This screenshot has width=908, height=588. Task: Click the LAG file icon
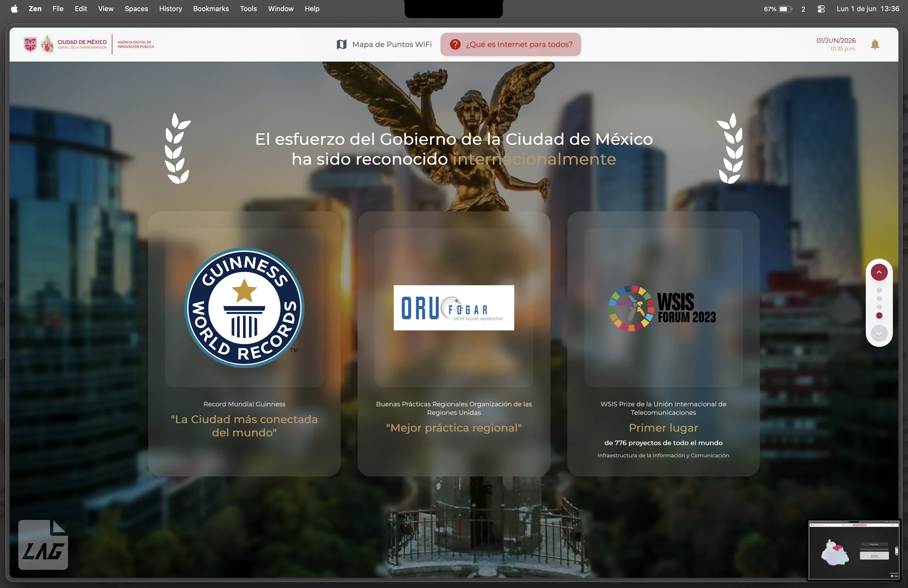43,544
